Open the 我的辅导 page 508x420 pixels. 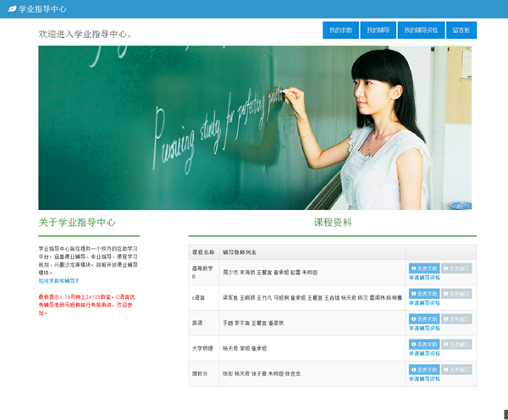[378, 30]
